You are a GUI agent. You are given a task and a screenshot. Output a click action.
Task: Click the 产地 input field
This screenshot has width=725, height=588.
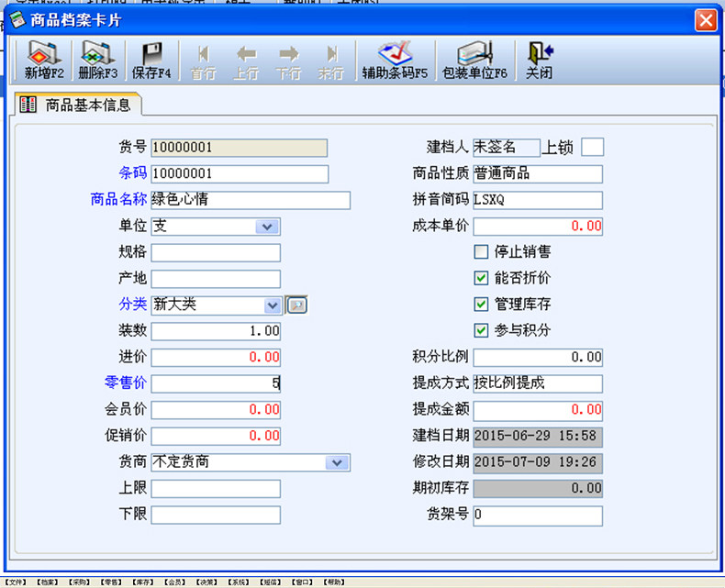click(216, 279)
